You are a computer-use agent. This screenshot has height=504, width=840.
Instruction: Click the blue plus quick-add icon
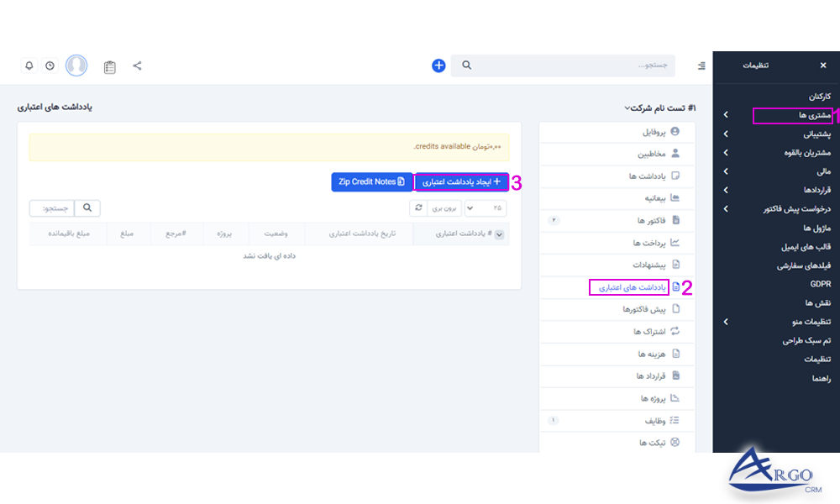pyautogui.click(x=438, y=66)
